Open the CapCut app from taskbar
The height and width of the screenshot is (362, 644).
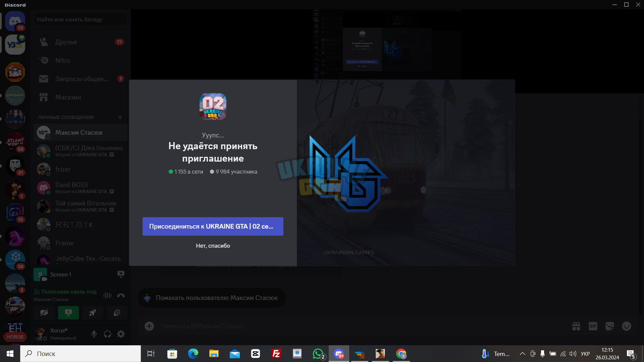tap(255, 354)
